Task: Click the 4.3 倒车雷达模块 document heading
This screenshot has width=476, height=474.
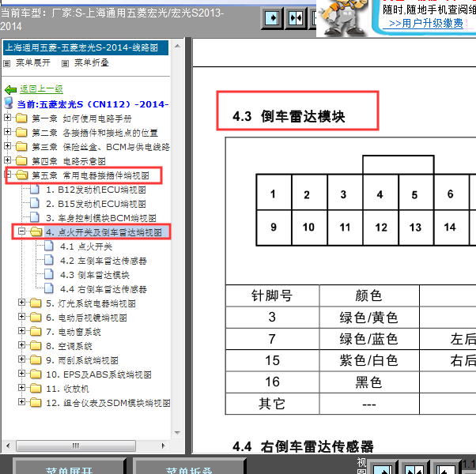Action: click(x=289, y=116)
